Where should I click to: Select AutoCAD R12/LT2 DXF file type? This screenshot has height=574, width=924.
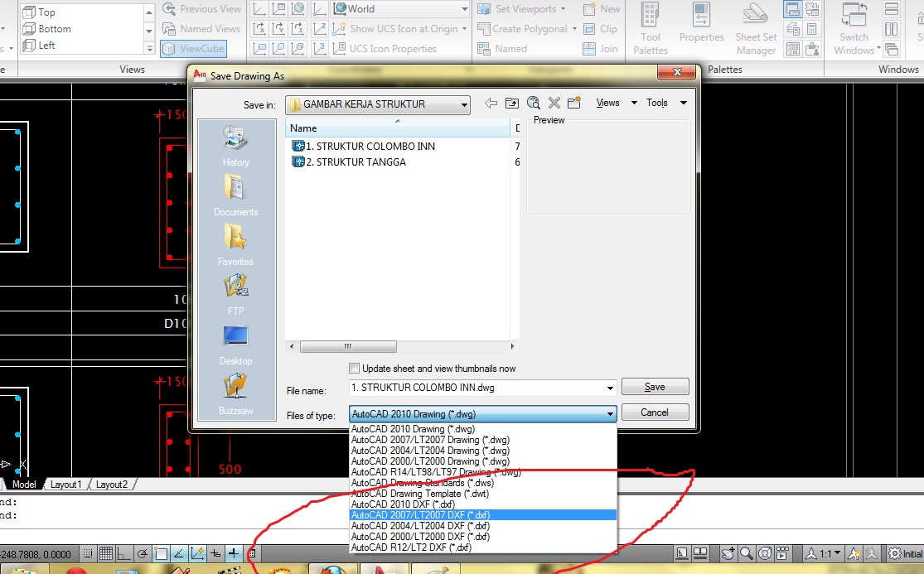[482, 547]
